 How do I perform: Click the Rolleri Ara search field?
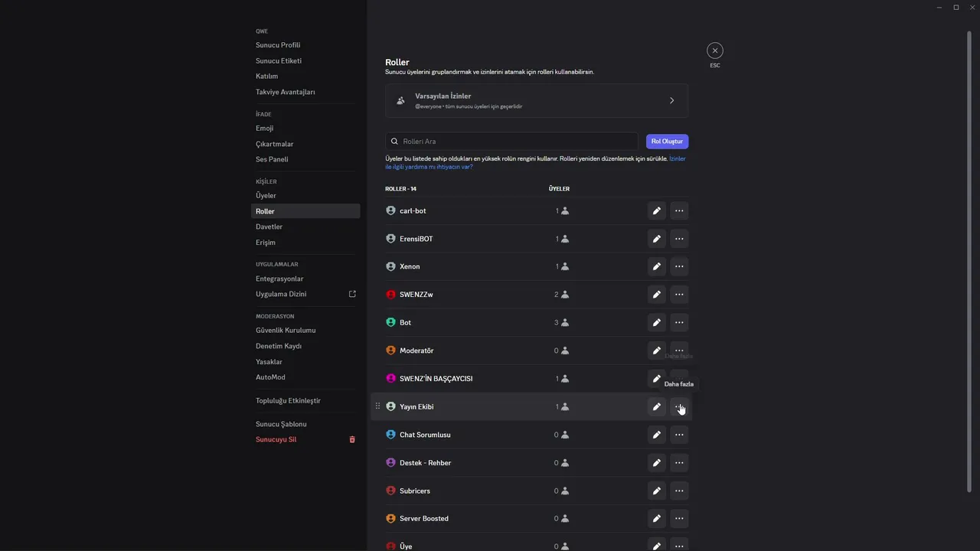tap(511, 142)
